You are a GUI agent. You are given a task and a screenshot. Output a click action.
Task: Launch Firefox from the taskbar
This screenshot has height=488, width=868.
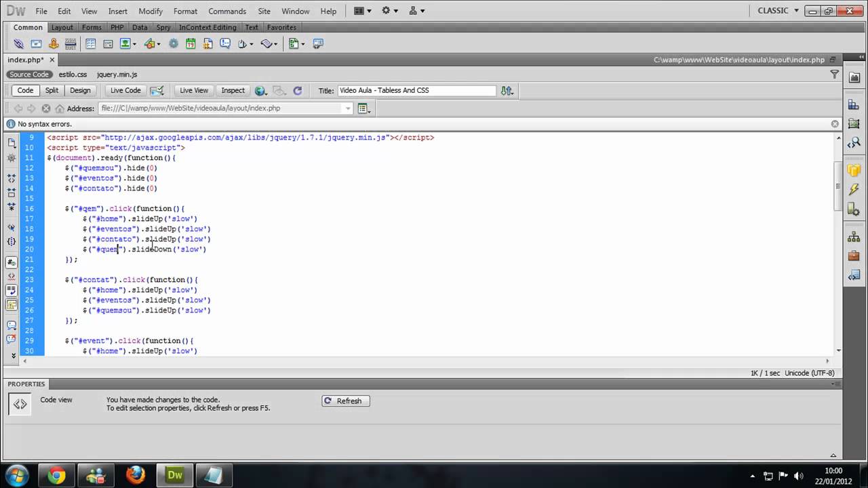[x=136, y=474]
